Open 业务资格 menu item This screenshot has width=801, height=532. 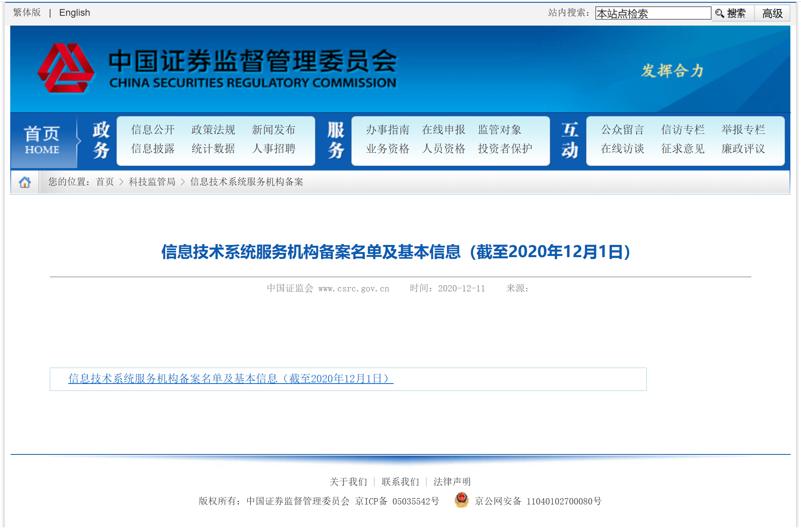click(x=388, y=148)
